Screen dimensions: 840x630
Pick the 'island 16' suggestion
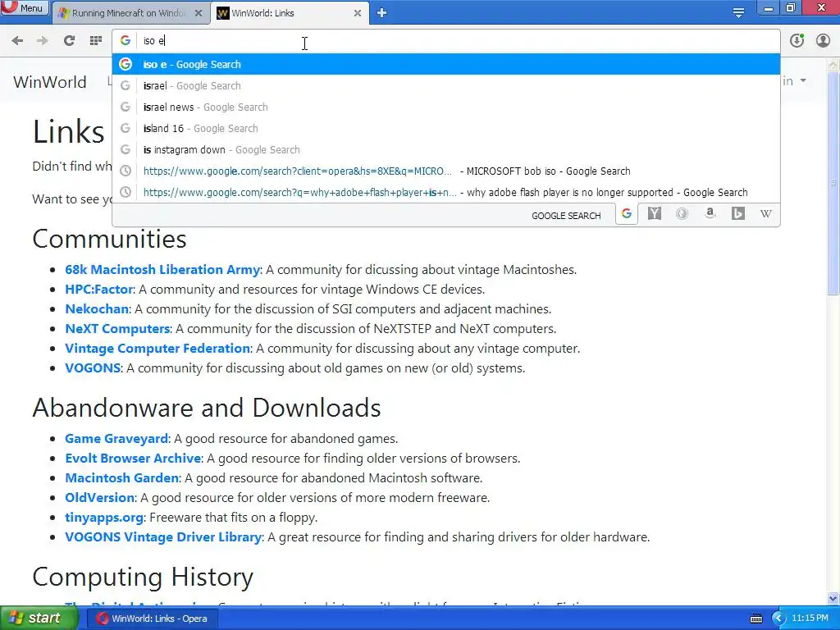click(x=445, y=129)
